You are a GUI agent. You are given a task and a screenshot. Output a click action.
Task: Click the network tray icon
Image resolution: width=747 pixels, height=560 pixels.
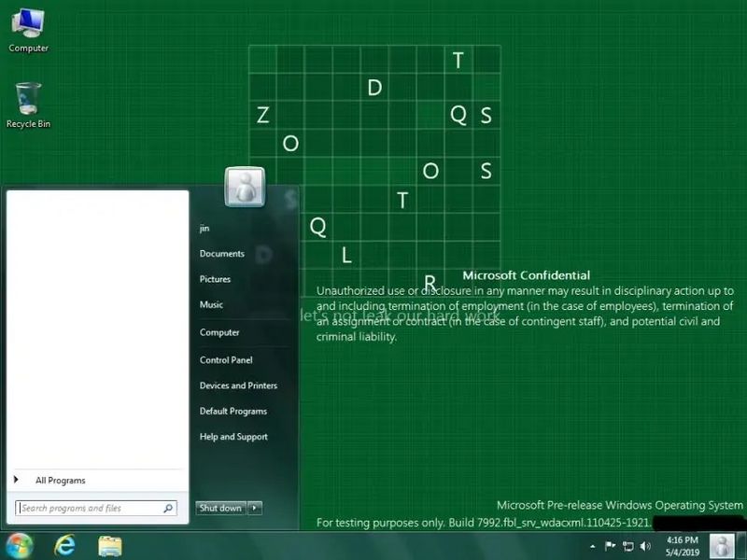pyautogui.click(x=628, y=546)
